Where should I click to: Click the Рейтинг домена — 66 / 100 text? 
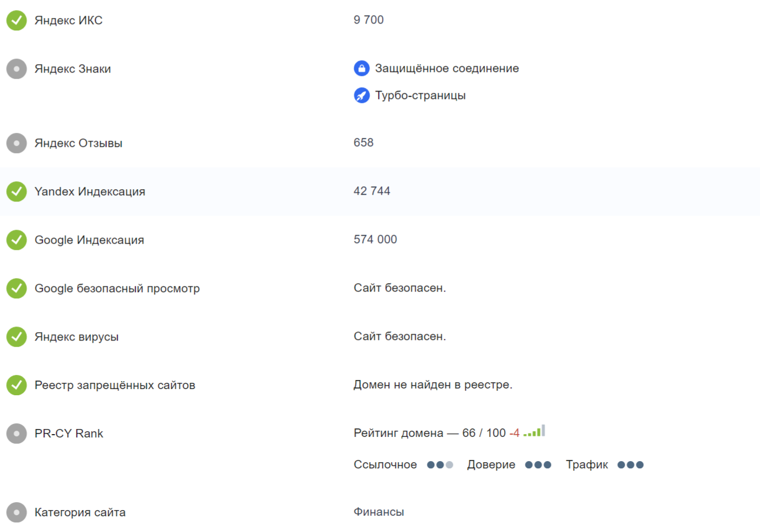430,433
